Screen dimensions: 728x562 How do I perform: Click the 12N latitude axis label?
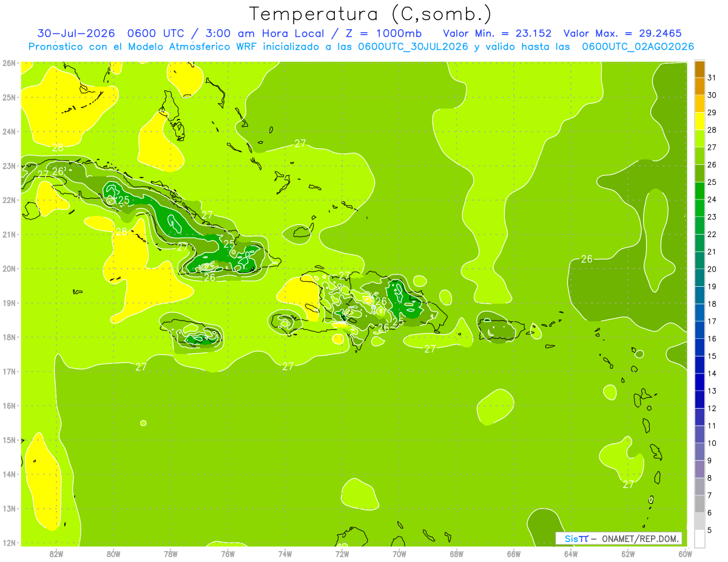click(x=10, y=543)
